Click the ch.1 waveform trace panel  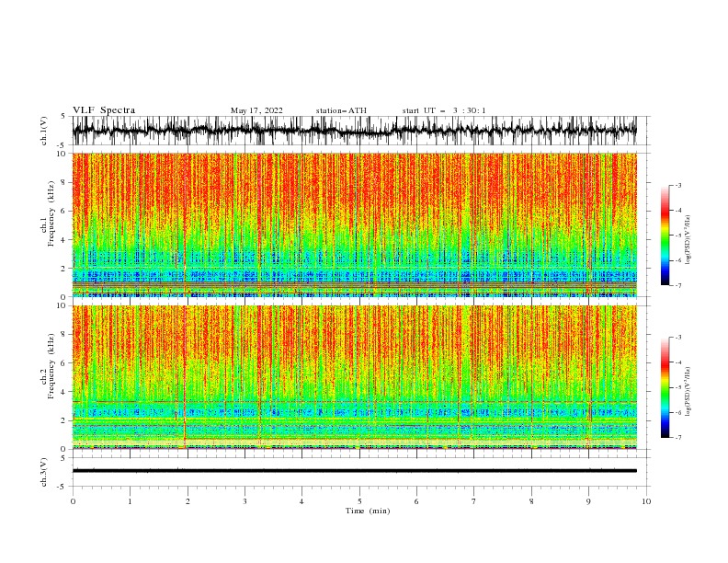tap(355, 131)
